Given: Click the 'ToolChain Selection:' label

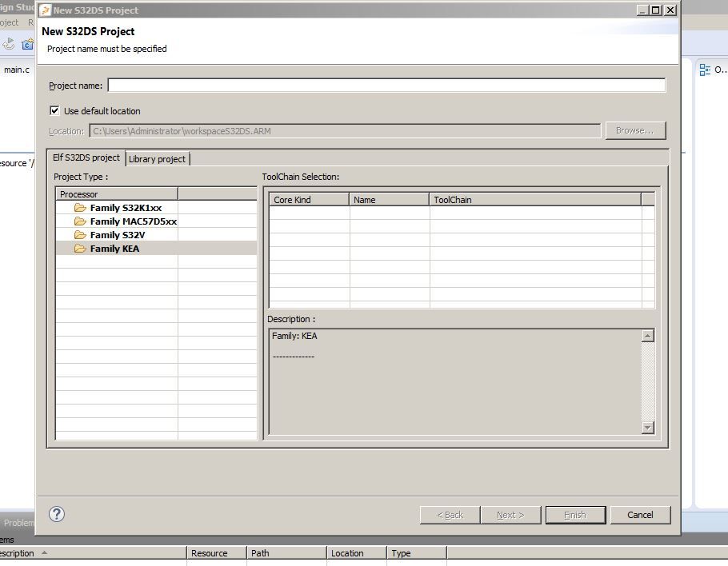Looking at the screenshot, I should point(300,177).
